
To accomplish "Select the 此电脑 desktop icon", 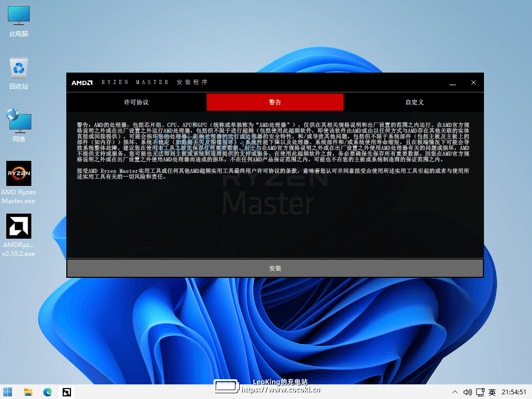I will click(x=19, y=21).
